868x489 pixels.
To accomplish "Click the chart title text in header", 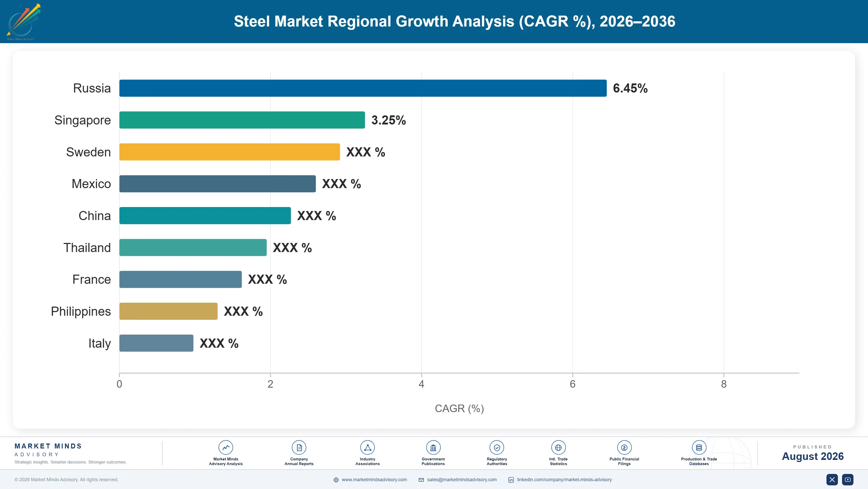I will tap(455, 21).
